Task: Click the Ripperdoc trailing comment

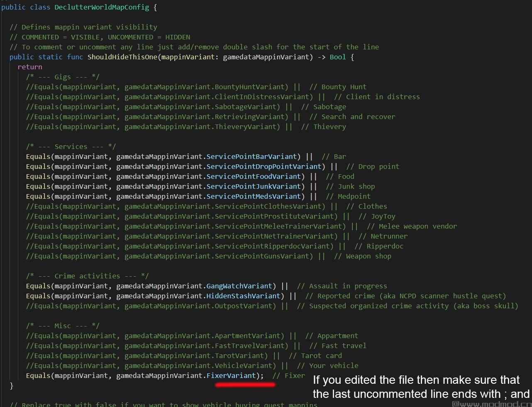Action: [x=379, y=246]
